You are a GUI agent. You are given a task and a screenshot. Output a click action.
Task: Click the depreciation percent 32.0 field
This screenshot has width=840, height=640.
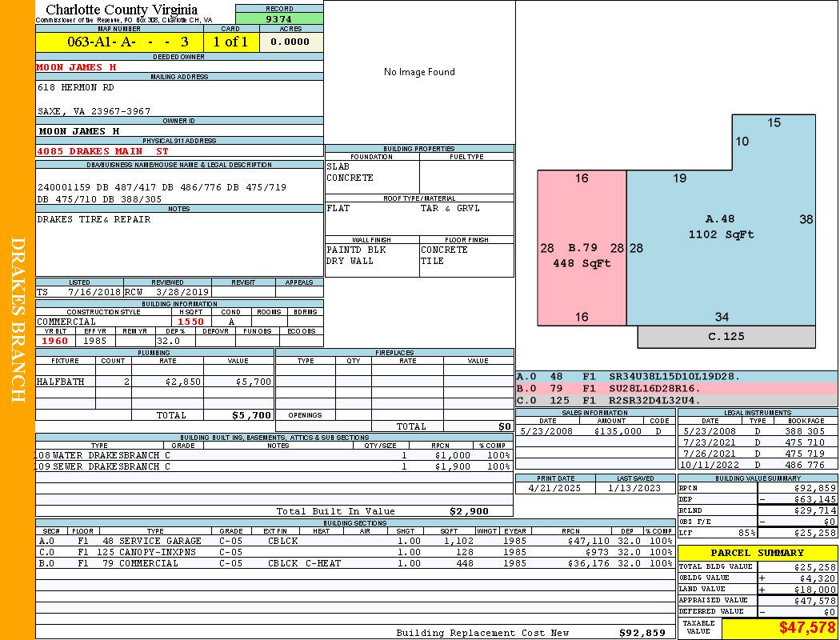pyautogui.click(x=175, y=341)
